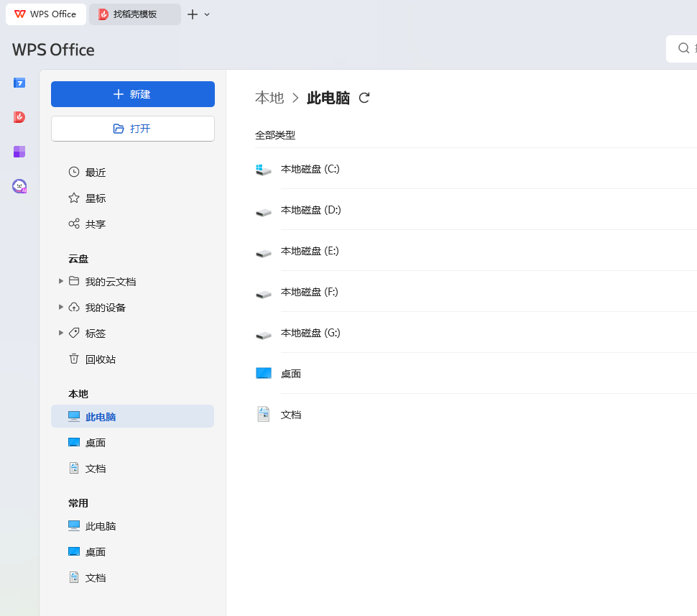Click the purple apps icon in left rail
The image size is (697, 616).
[19, 152]
